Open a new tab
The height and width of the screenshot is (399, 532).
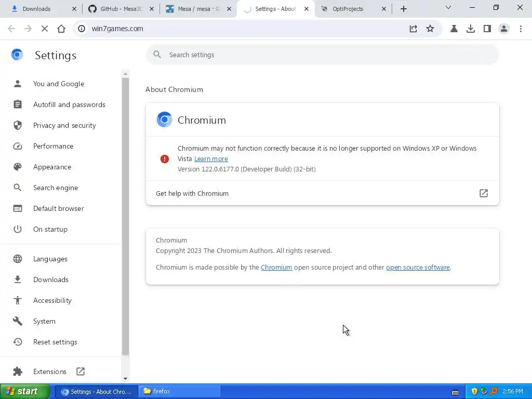click(x=403, y=9)
